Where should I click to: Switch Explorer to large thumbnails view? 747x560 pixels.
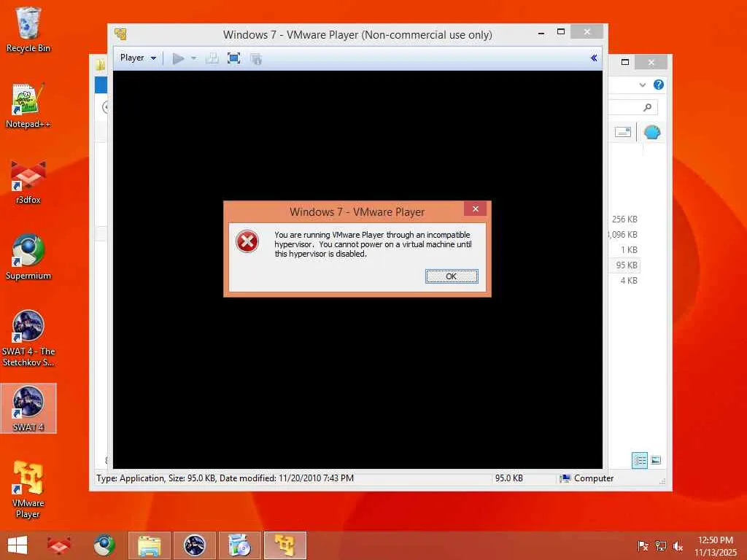(x=656, y=460)
